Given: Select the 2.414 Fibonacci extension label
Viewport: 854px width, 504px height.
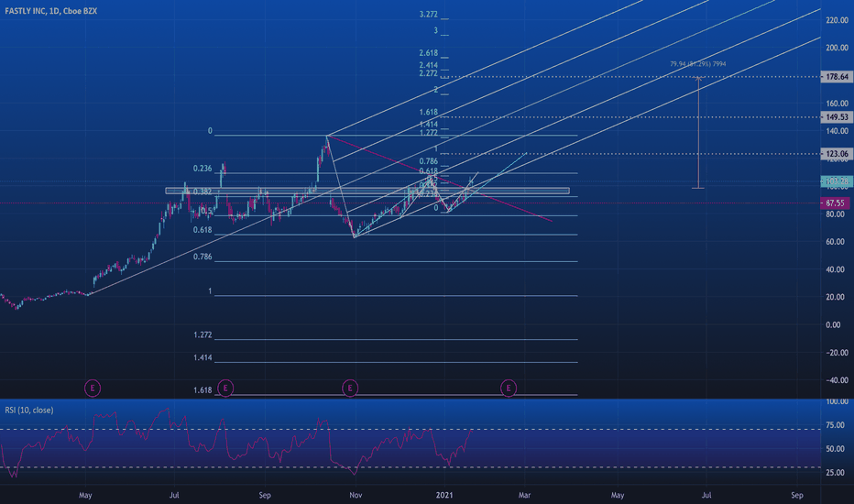Looking at the screenshot, I should tap(428, 65).
